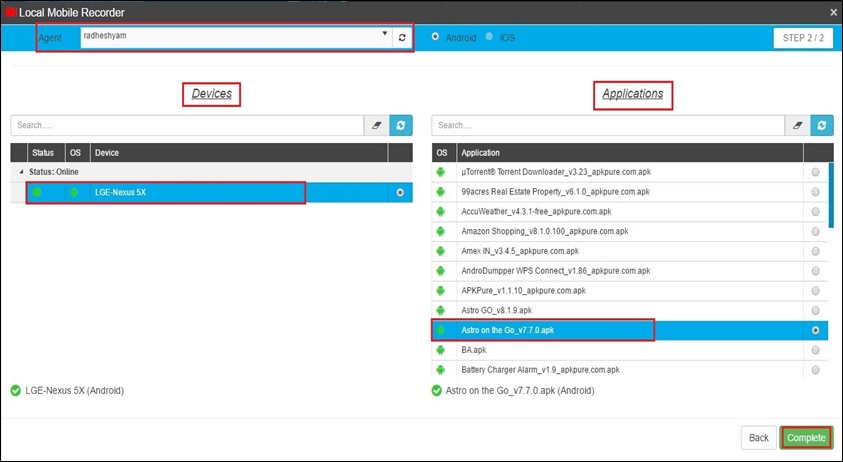Viewport: 843px width, 462px height.
Task: Click the green Complete button
Action: click(806, 438)
